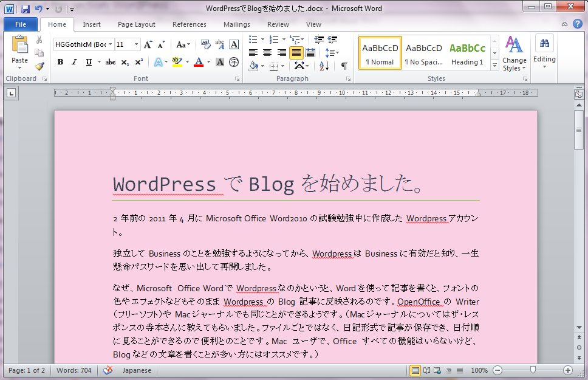Open the Page Layout tab

point(136,24)
